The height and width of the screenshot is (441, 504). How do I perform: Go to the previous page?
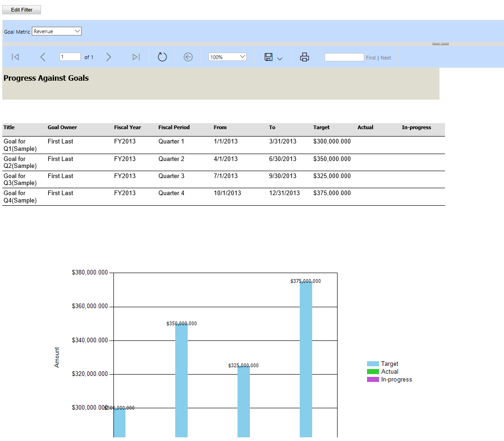[43, 57]
